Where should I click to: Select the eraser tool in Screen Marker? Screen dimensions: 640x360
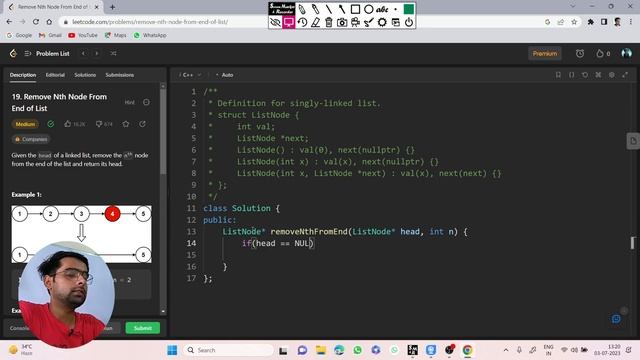click(315, 22)
